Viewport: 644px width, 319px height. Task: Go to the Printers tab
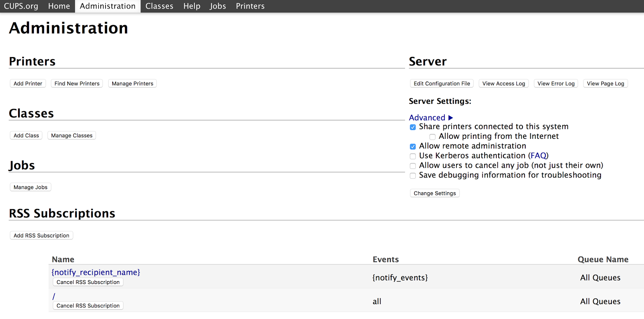[x=250, y=6]
